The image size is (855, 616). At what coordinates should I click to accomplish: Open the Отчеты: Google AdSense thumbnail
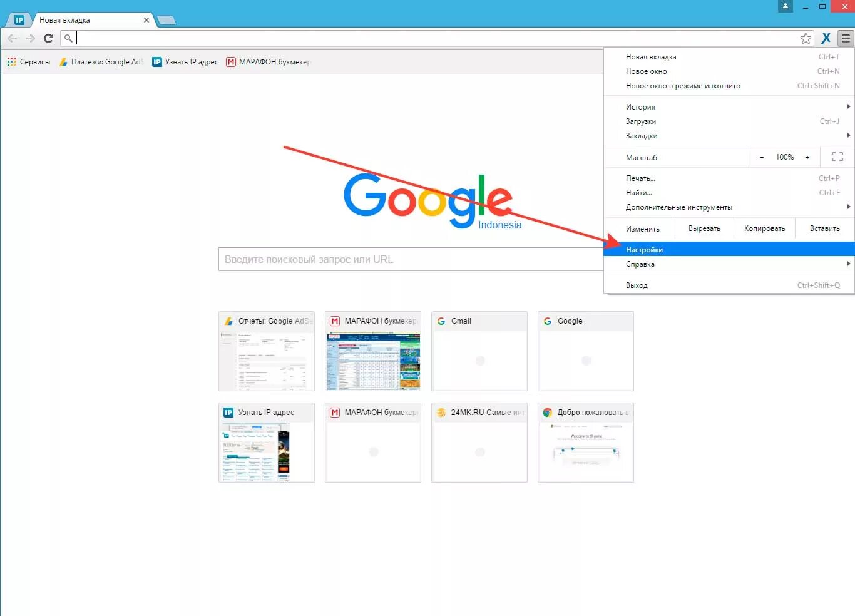coord(267,351)
